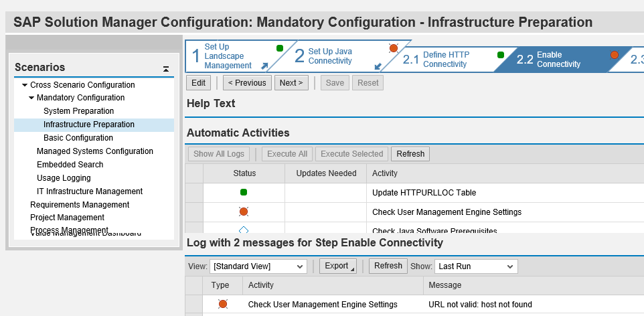Open Usage Logging scenario

point(64,178)
